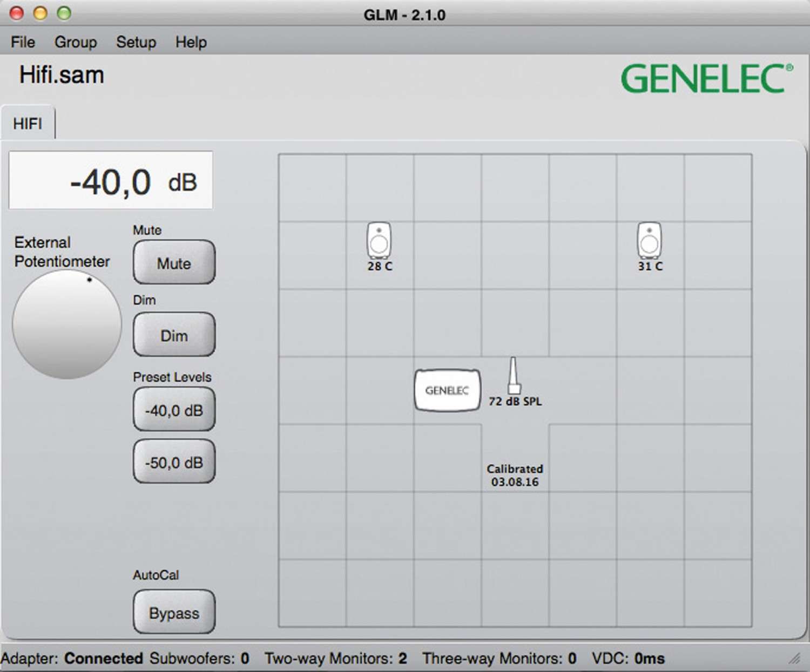The width and height of the screenshot is (810, 672).
Task: Click the Genelec network adapter icon
Action: [447, 390]
